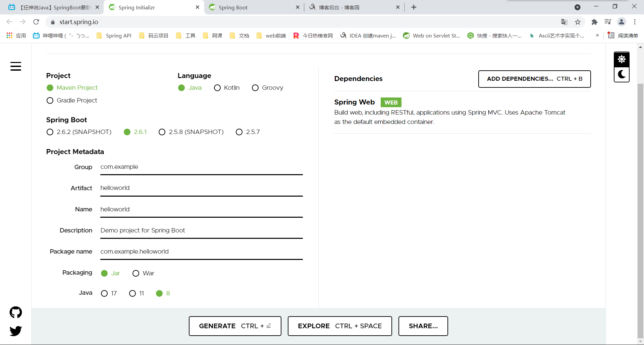This screenshot has width=644, height=345.
Task: Click the browser back arrow
Action: click(9, 22)
